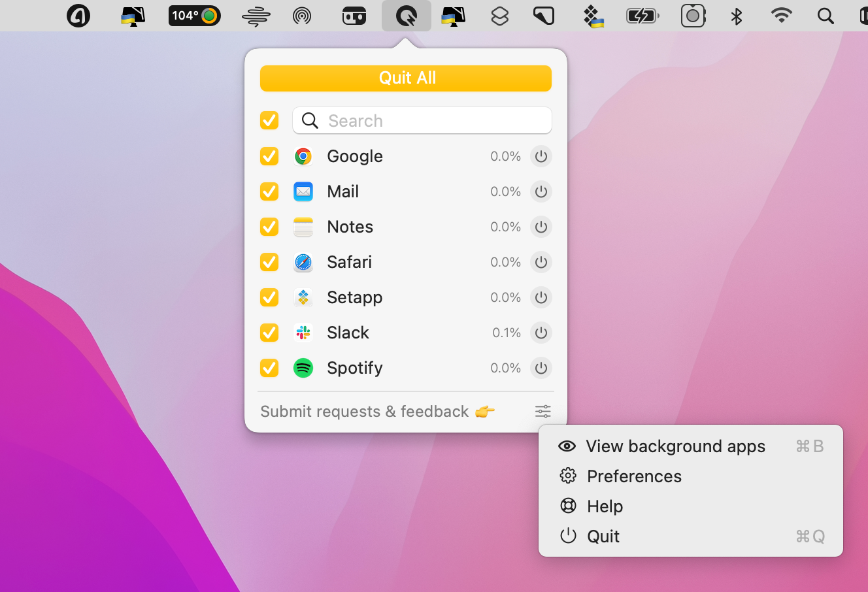Click the battery charging icon in menu bar
The height and width of the screenshot is (592, 868).
(x=643, y=16)
